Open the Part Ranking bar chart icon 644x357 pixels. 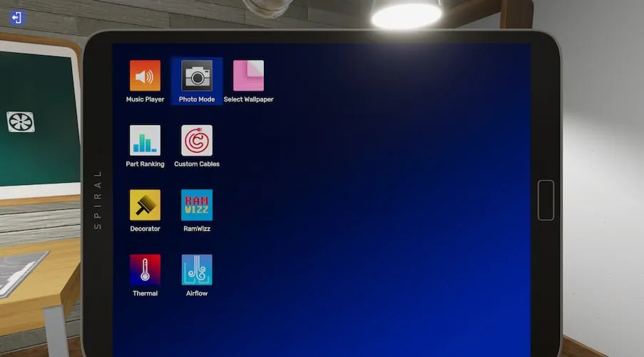pos(145,140)
